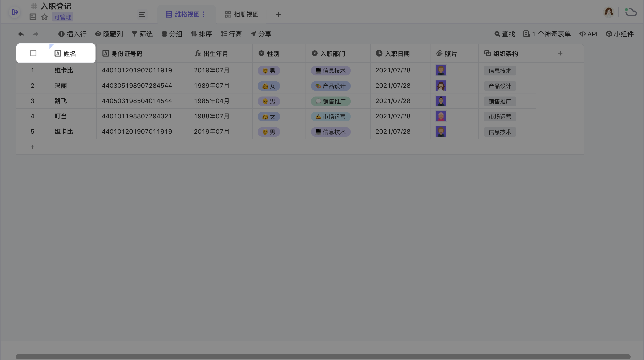
Task: Click the horizontal scrollbar at bottom
Action: [x=323, y=357]
